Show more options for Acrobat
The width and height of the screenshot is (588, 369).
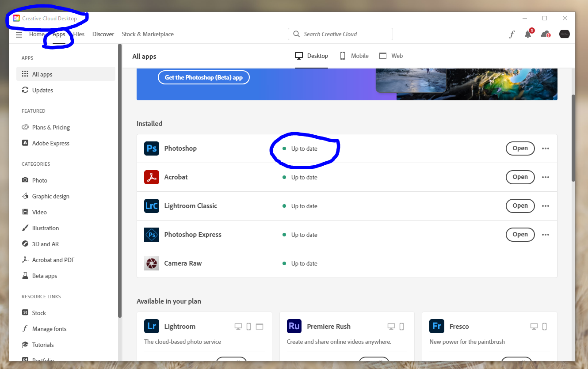pyautogui.click(x=546, y=177)
